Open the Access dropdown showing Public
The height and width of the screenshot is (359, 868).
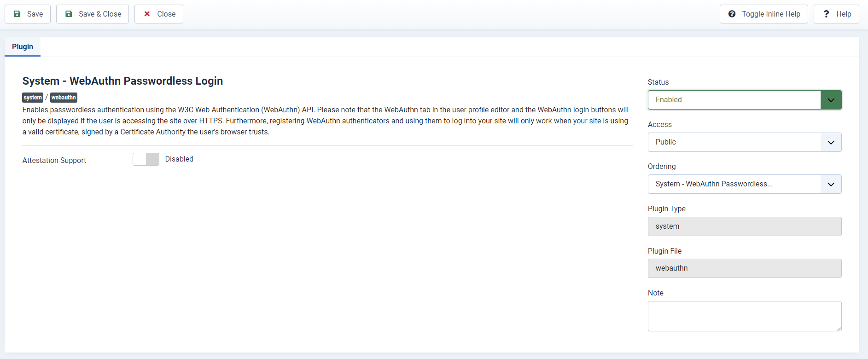click(745, 142)
